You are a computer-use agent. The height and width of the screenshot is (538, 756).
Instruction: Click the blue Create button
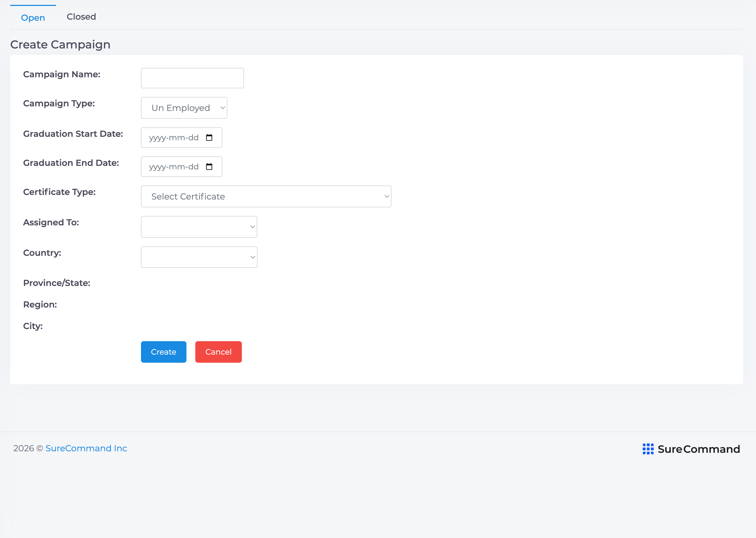(164, 352)
